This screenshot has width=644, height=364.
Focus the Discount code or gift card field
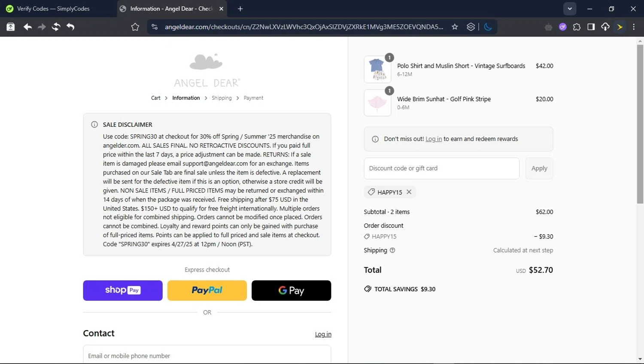(x=441, y=168)
